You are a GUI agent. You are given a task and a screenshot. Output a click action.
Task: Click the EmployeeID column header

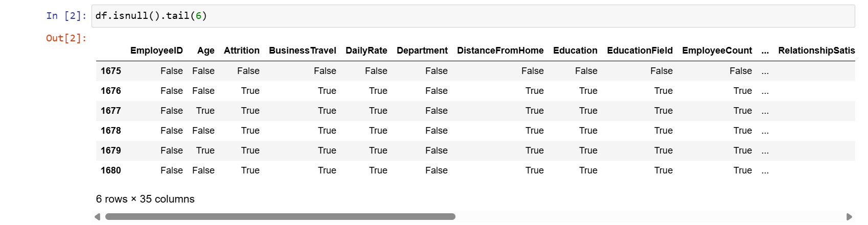(x=156, y=51)
